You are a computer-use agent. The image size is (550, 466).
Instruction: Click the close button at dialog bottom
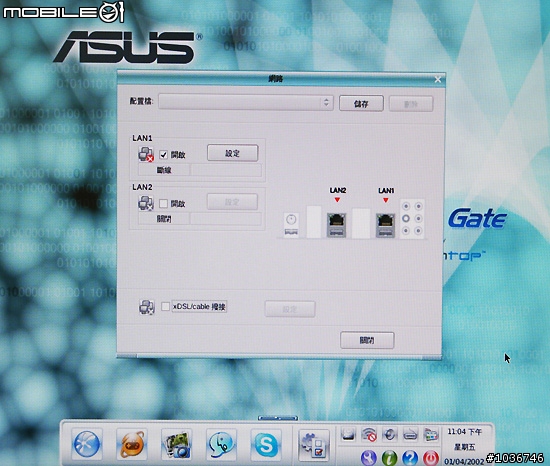coord(367,340)
